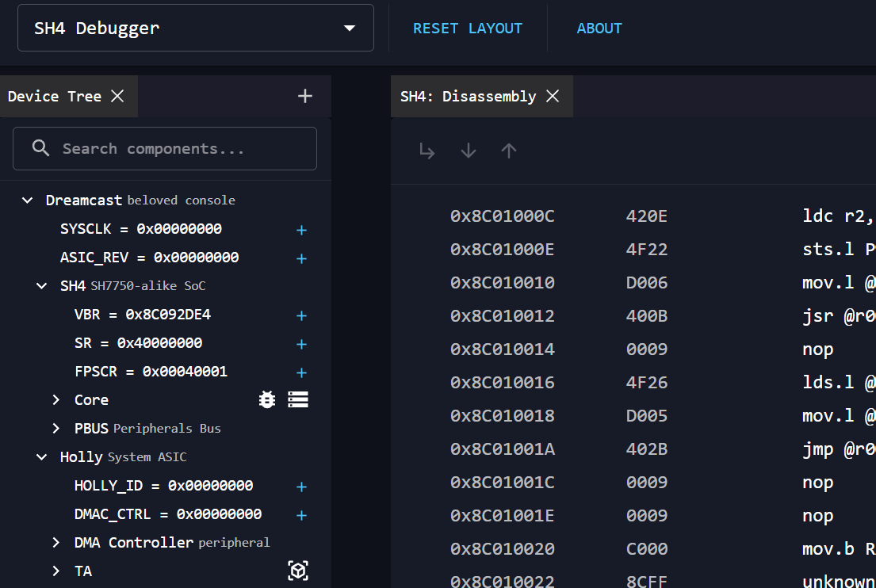Switch to the Device Tree tab
The image size is (876, 588).
55,96
